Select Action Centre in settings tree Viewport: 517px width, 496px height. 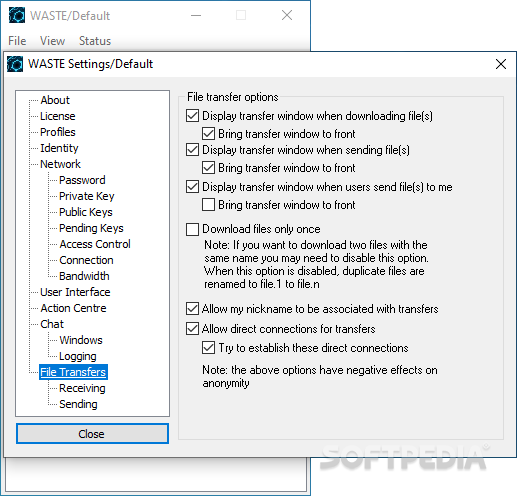(73, 308)
